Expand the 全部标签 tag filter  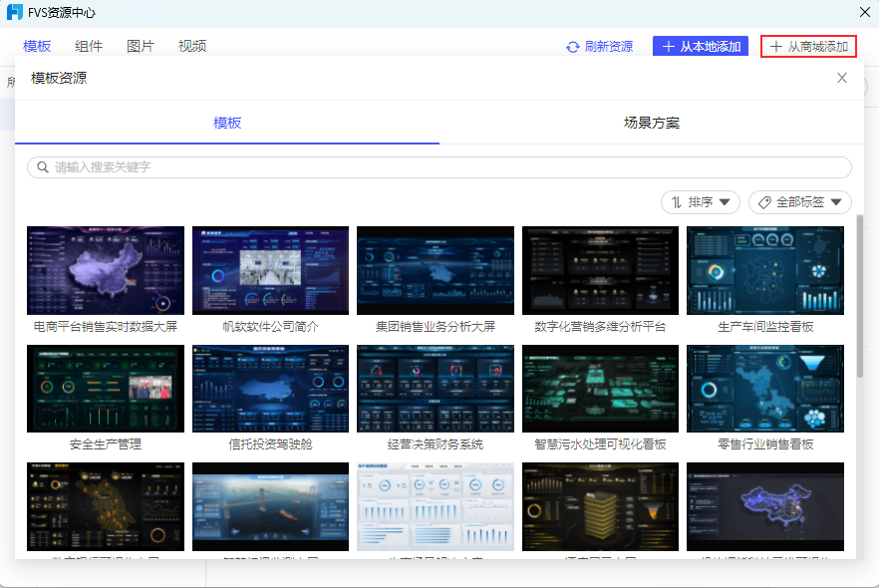pyautogui.click(x=800, y=202)
